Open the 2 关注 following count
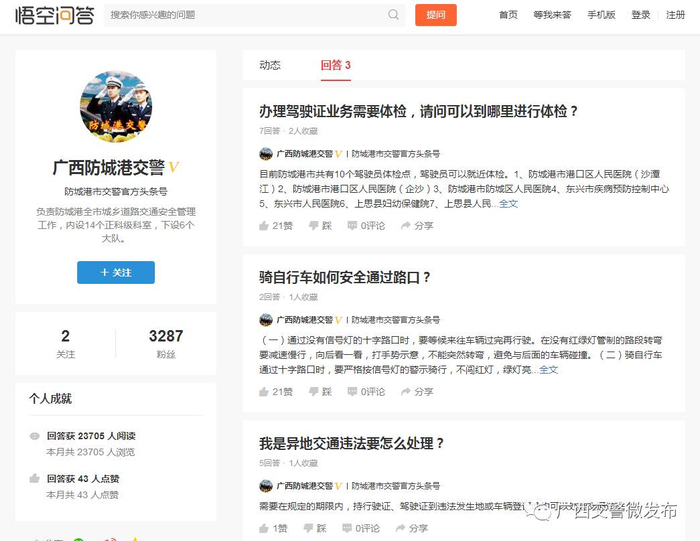This screenshot has height=541, width=700. tap(66, 344)
